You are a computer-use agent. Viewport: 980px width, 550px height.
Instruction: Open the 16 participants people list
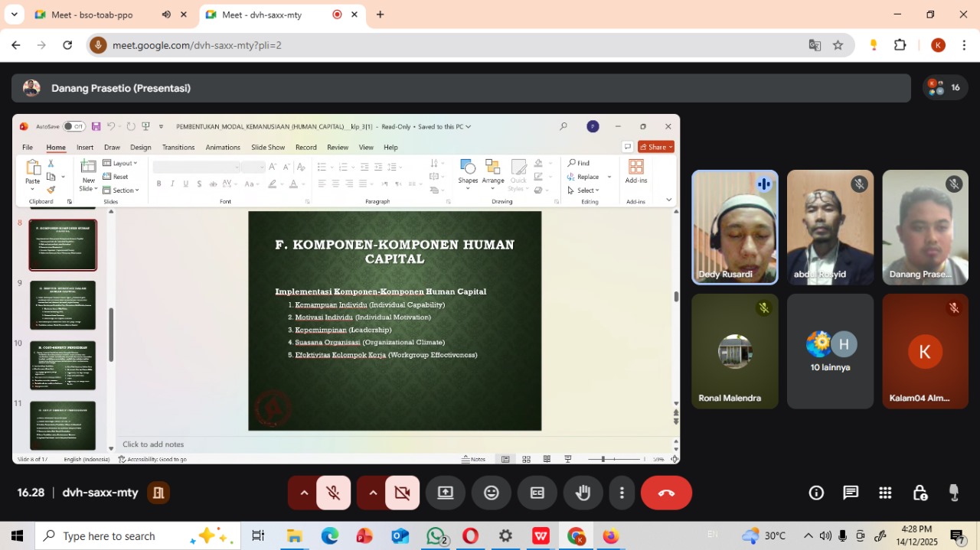click(x=944, y=88)
